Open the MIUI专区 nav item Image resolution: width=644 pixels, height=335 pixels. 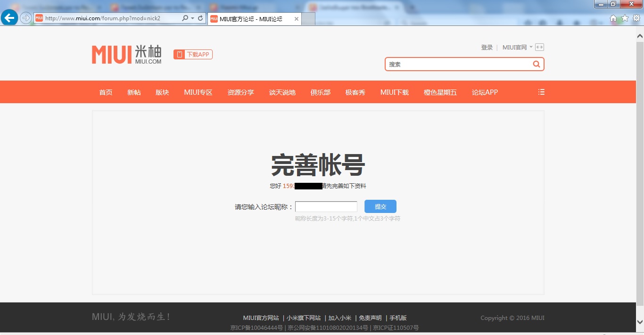pos(198,92)
